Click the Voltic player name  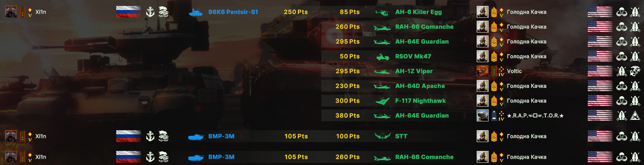(x=514, y=71)
